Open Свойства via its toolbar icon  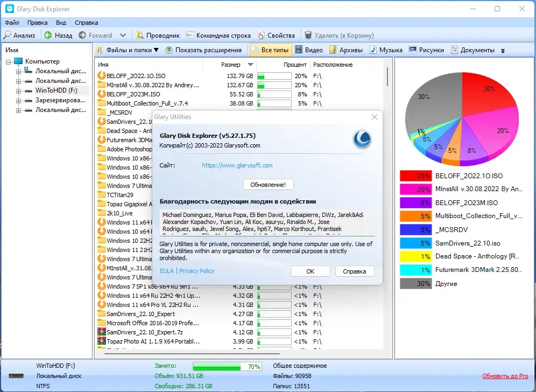[261, 35]
